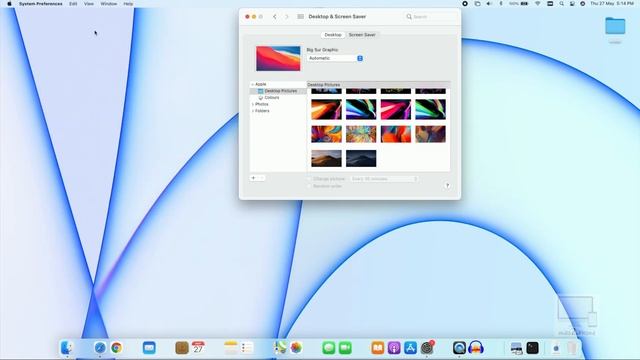
Task: Select the orange streak wallpaper thumbnail
Action: point(326,109)
